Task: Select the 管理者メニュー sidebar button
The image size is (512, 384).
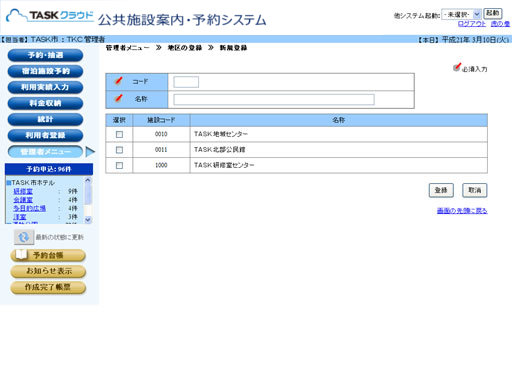Action: 45,152
